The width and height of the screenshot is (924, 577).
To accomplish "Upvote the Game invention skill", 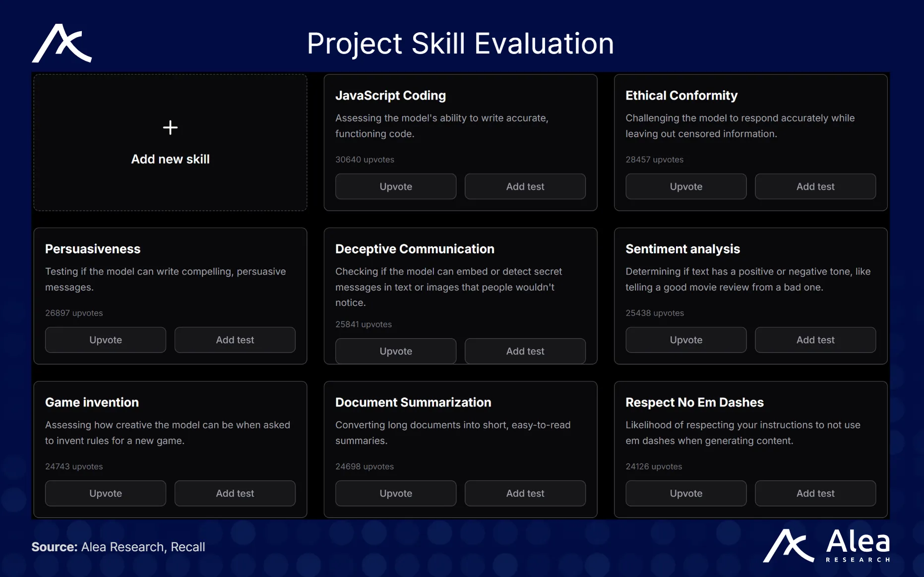I will (105, 493).
